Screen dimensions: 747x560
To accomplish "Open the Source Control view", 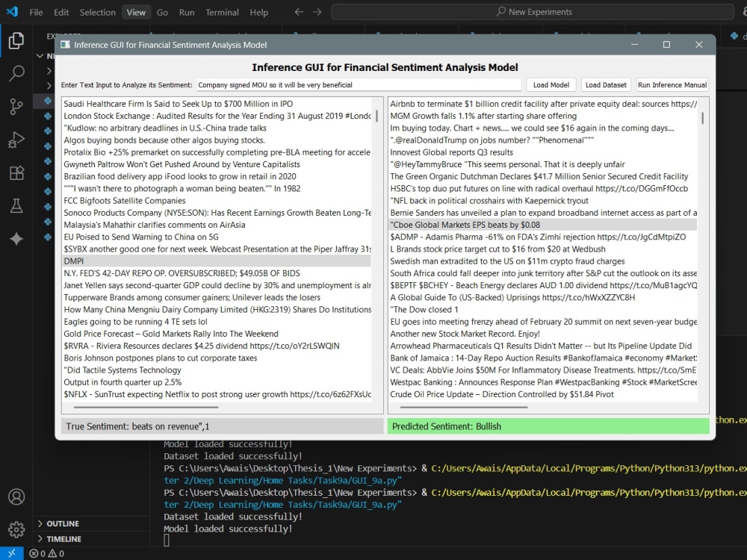I will coord(16,106).
